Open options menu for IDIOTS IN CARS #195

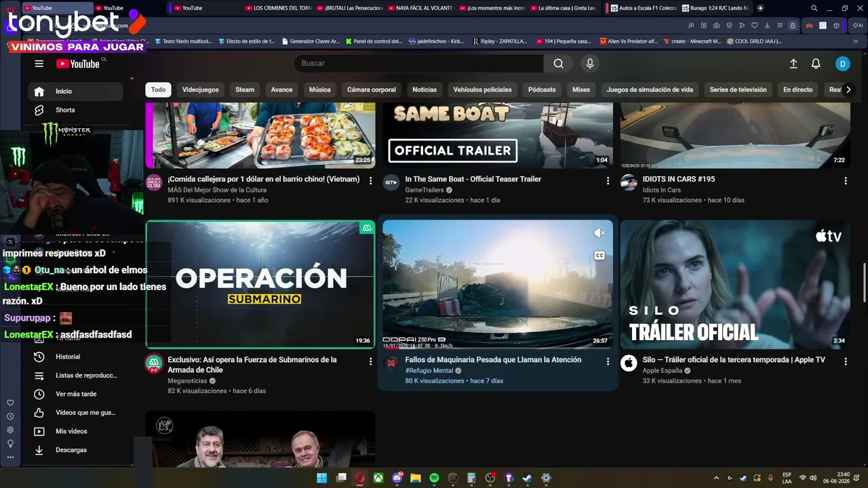pyautogui.click(x=846, y=181)
